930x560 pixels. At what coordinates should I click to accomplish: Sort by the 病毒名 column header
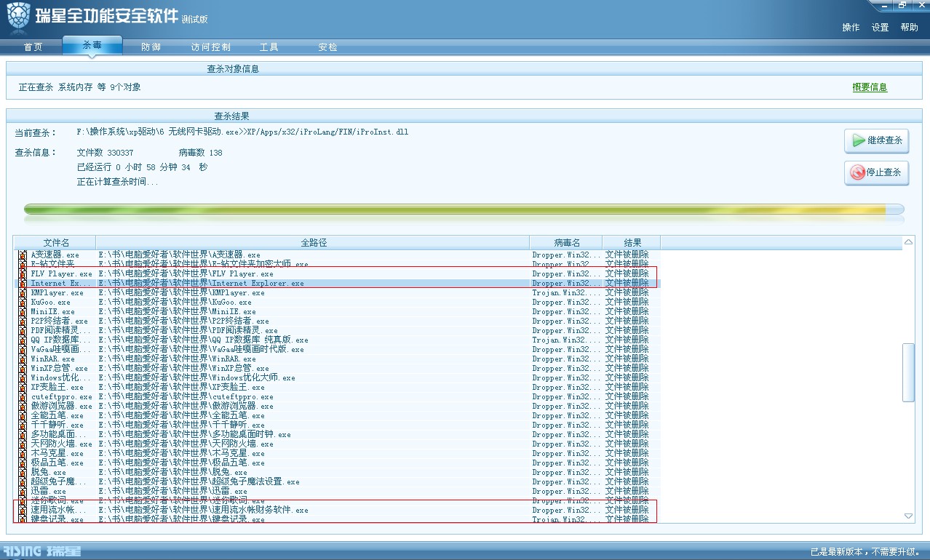[566, 242]
